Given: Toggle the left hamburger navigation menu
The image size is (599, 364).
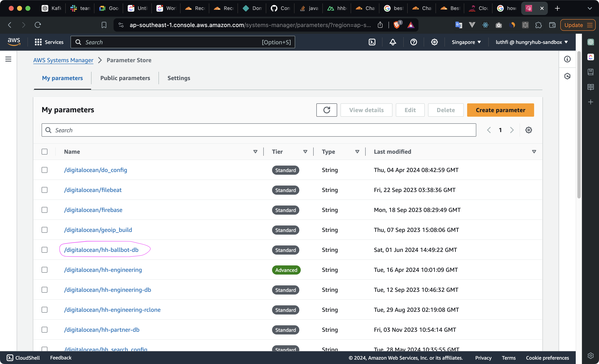Looking at the screenshot, I should point(8,59).
